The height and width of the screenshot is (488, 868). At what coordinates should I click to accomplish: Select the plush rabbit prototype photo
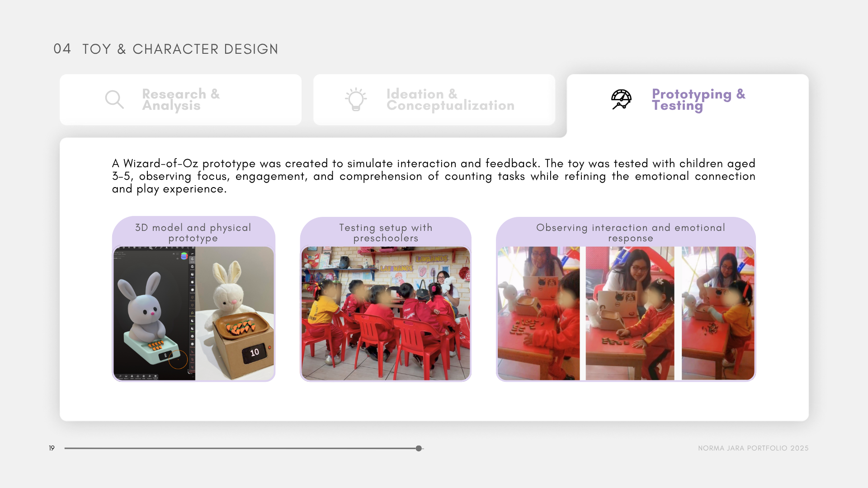(235, 313)
